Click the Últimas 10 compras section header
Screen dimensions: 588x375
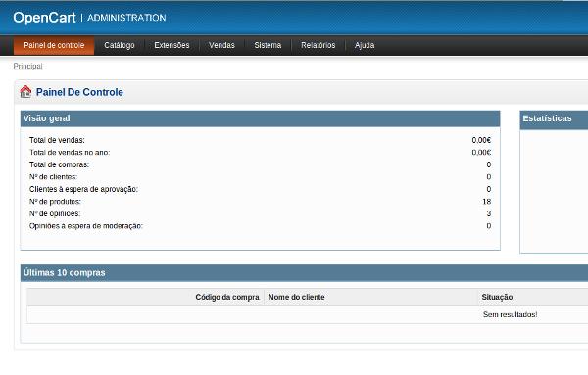pos(304,273)
